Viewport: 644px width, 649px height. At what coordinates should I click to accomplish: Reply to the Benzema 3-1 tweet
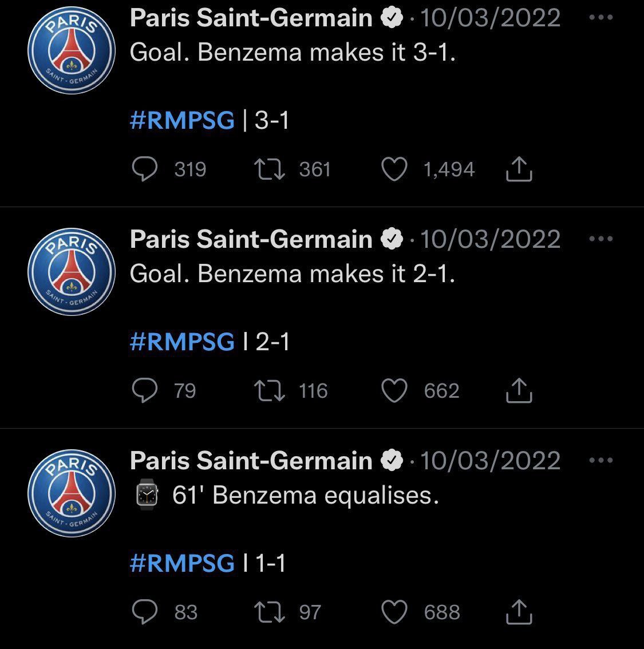pos(144,169)
